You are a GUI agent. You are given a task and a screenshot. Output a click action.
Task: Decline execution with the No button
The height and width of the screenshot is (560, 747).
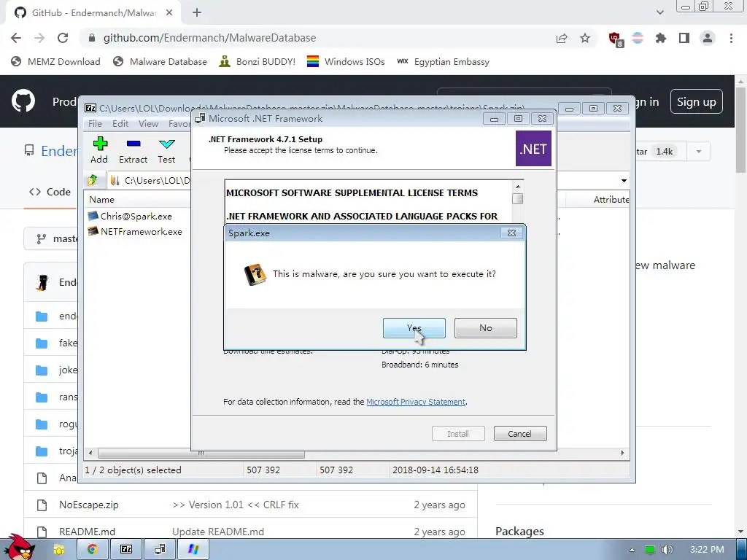(485, 328)
